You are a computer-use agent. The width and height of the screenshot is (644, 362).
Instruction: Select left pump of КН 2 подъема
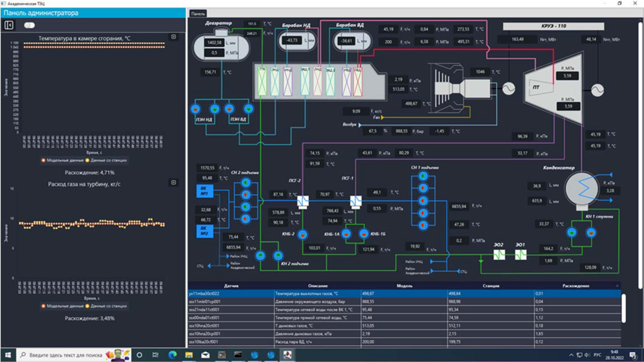coord(261,255)
